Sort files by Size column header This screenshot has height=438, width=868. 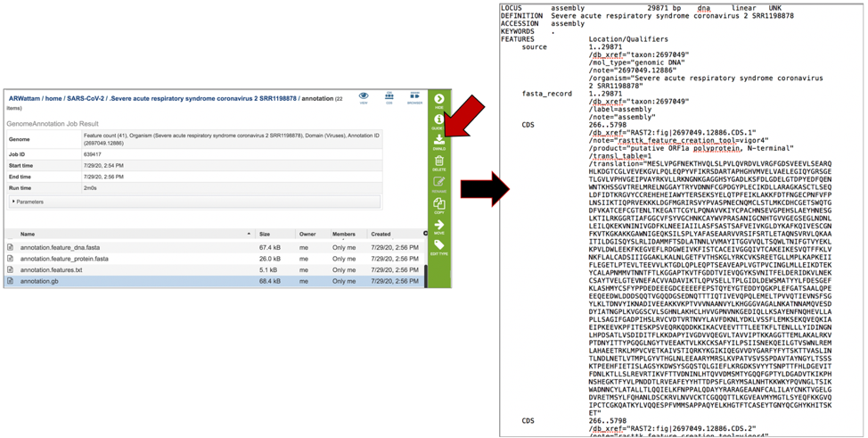pos(265,234)
